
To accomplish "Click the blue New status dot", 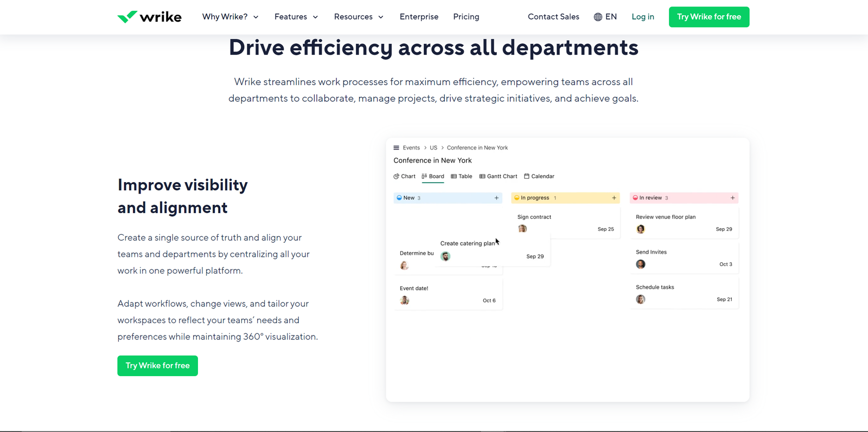I will click(399, 198).
